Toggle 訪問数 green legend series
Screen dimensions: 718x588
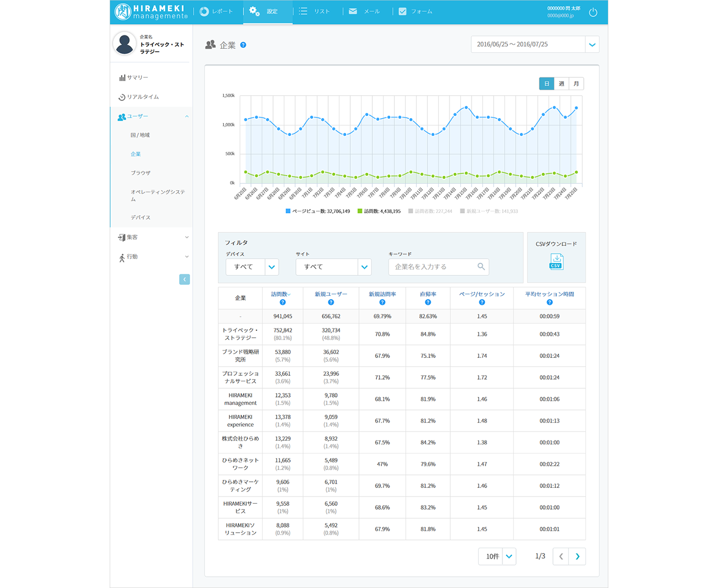click(379, 211)
